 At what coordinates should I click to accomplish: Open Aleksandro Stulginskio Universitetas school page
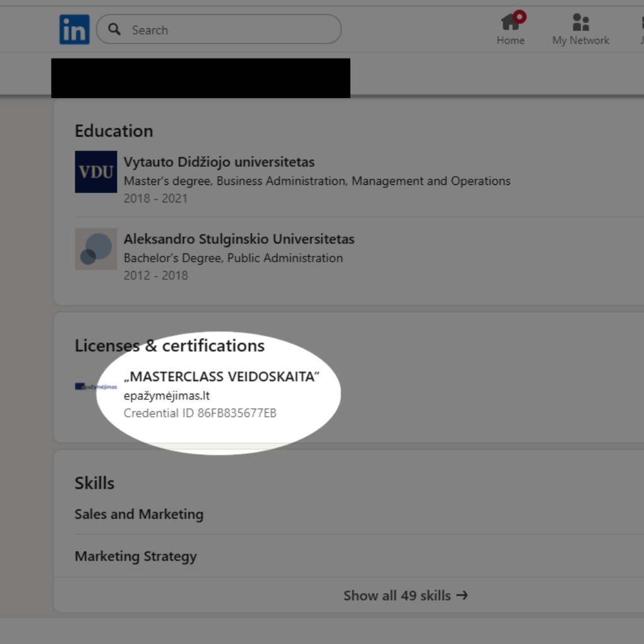[x=239, y=239]
